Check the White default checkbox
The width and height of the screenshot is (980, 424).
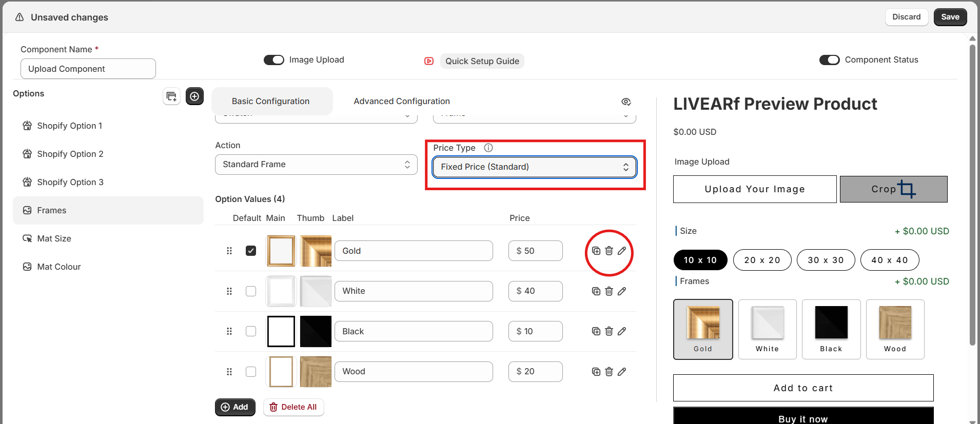(251, 291)
